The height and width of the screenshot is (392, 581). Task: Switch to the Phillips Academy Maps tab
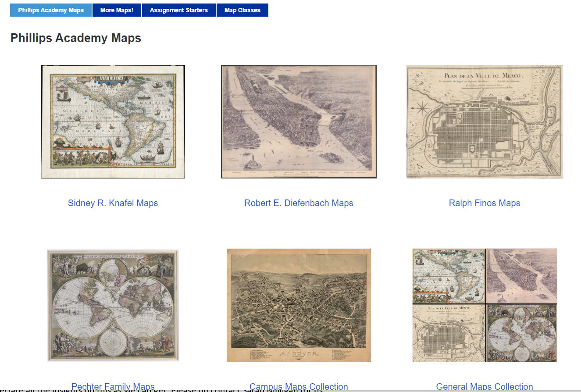[x=51, y=10]
